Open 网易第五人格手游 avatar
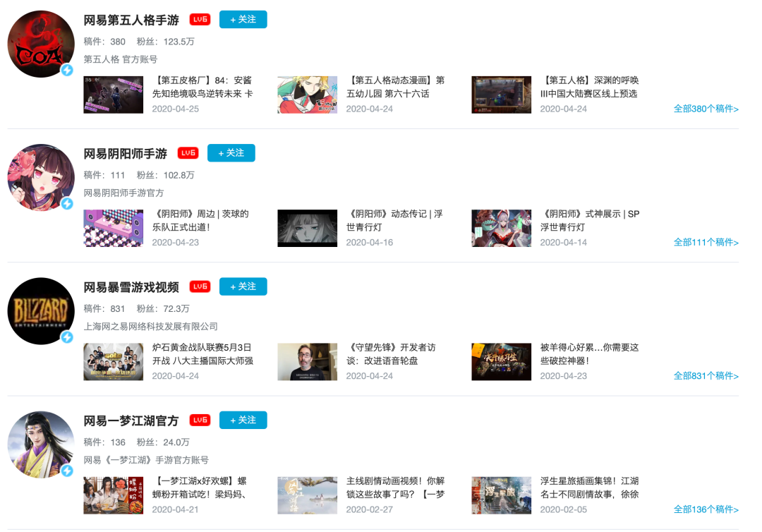Image resolution: width=762 pixels, height=532 pixels. coord(41,44)
